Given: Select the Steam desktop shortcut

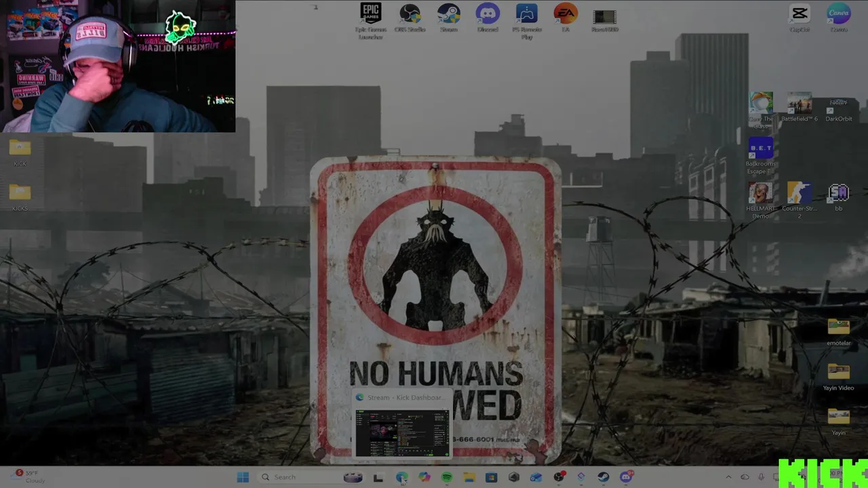Looking at the screenshot, I should 448,18.
